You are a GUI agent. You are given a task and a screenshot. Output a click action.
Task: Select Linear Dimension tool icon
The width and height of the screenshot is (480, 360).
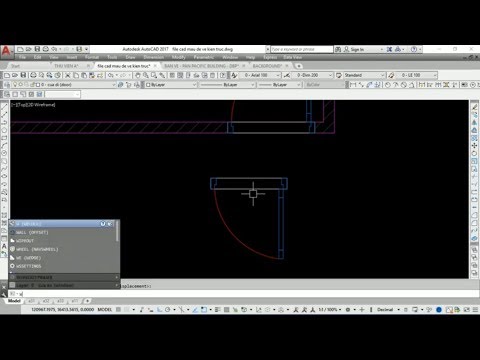353,85
